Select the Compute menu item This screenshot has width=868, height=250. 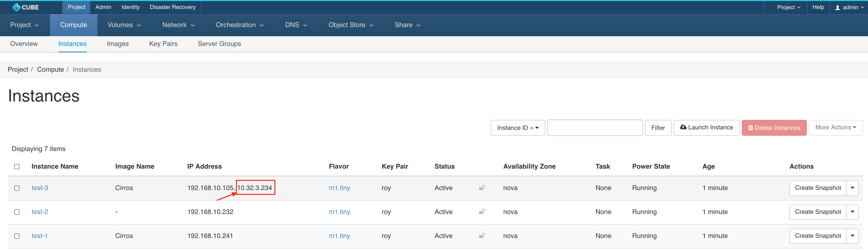click(x=73, y=25)
